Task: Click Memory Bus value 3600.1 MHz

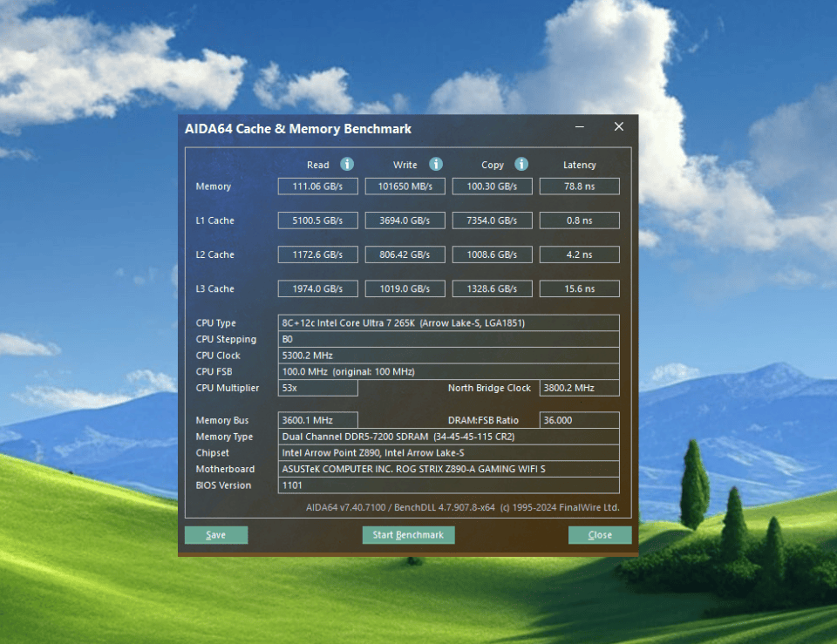Action: 317,420
